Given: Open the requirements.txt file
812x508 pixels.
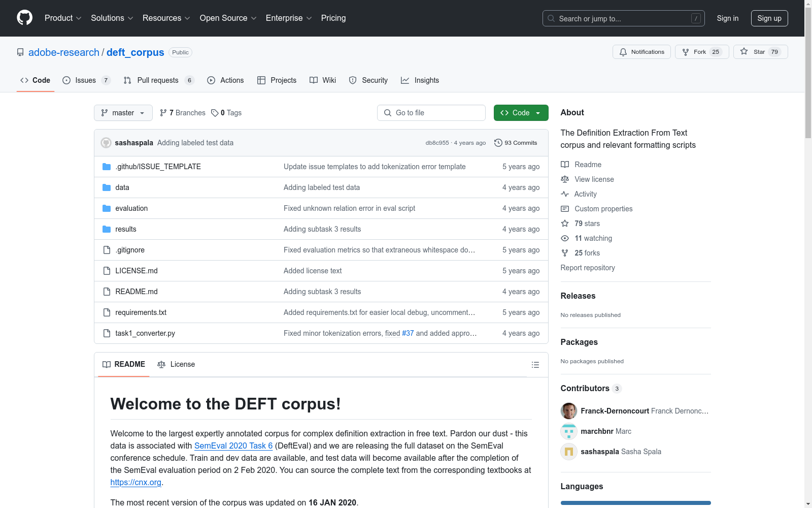Looking at the screenshot, I should point(141,312).
